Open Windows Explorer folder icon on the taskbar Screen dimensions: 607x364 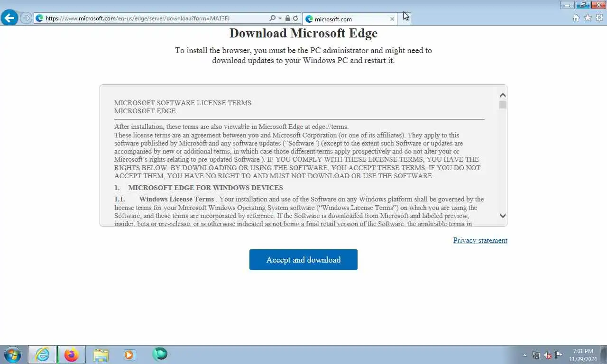101,355
